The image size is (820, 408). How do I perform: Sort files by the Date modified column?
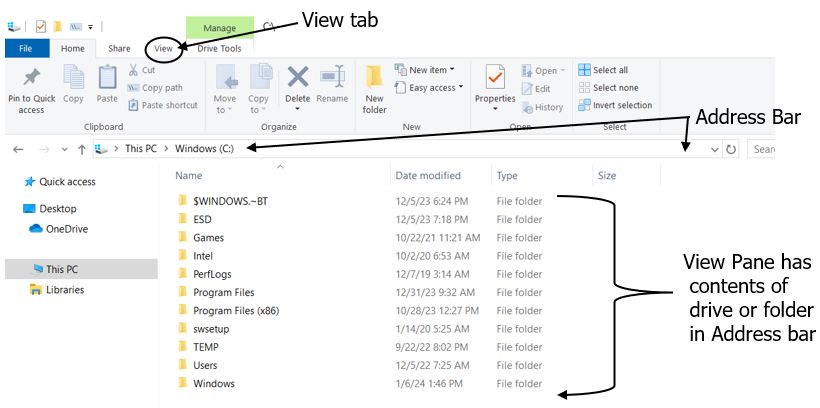(428, 176)
